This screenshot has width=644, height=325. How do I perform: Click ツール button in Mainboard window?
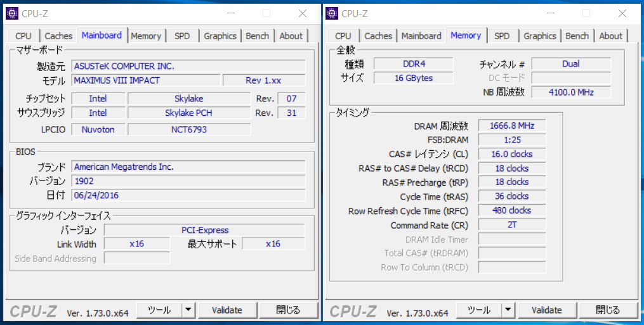(x=159, y=310)
